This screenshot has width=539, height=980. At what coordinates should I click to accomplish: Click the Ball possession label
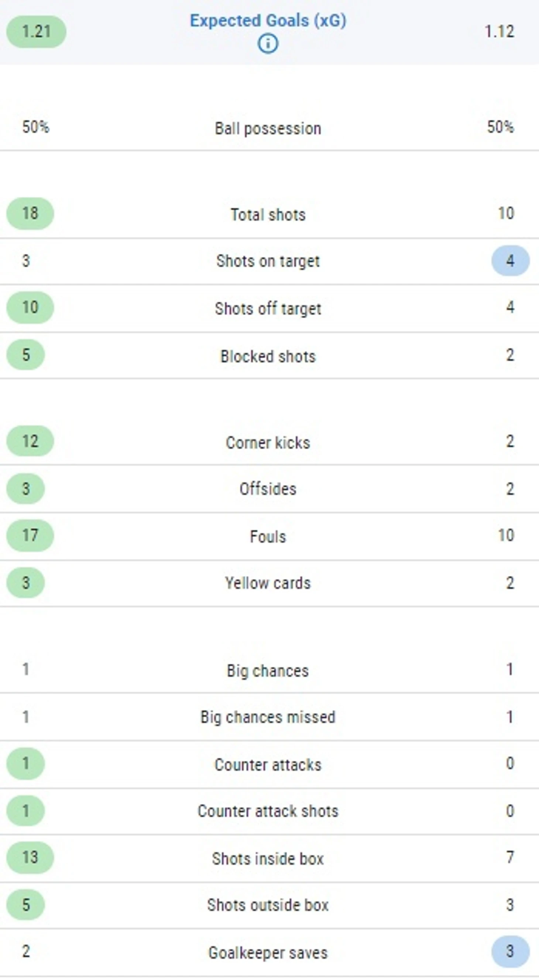click(268, 129)
